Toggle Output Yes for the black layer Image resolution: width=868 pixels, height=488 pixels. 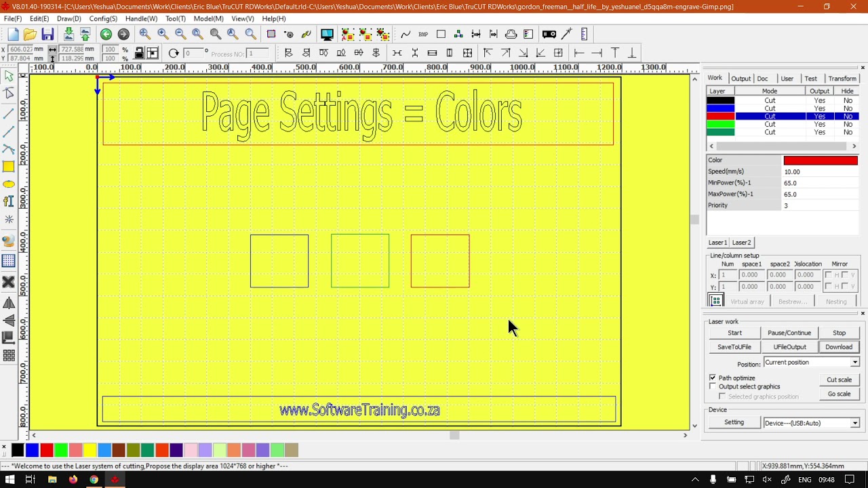[x=819, y=100]
